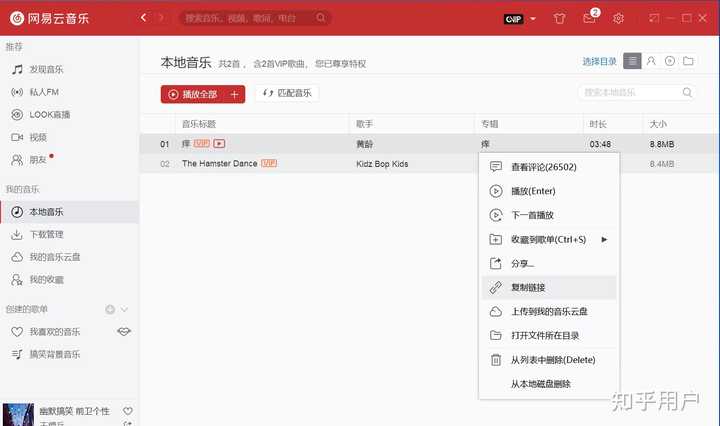720x426 pixels.
Task: Click the 选择目录 link
Action: click(599, 62)
